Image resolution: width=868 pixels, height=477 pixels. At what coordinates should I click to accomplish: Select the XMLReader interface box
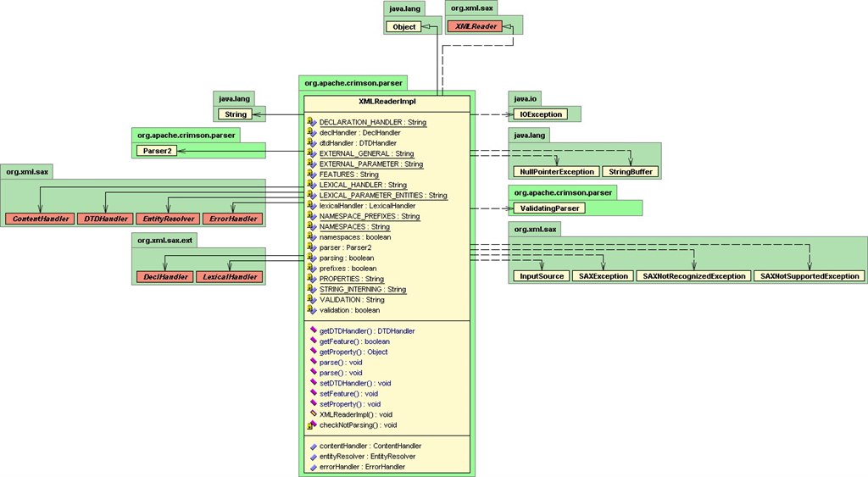476,26
